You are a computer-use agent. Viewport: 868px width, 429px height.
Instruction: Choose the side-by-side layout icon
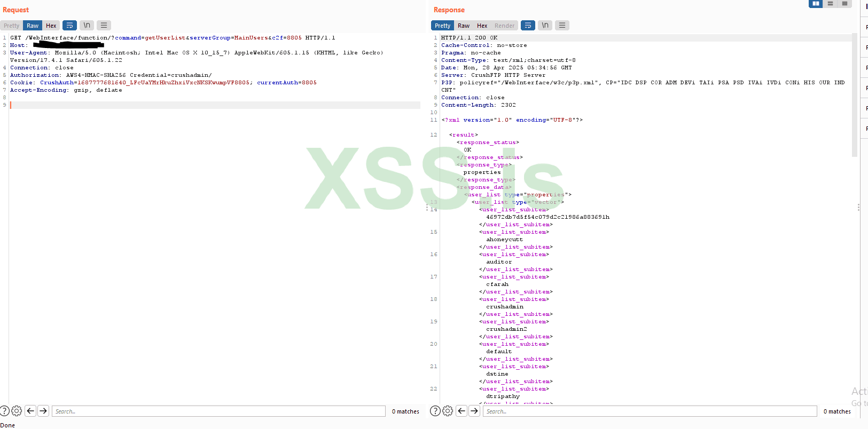click(x=816, y=4)
